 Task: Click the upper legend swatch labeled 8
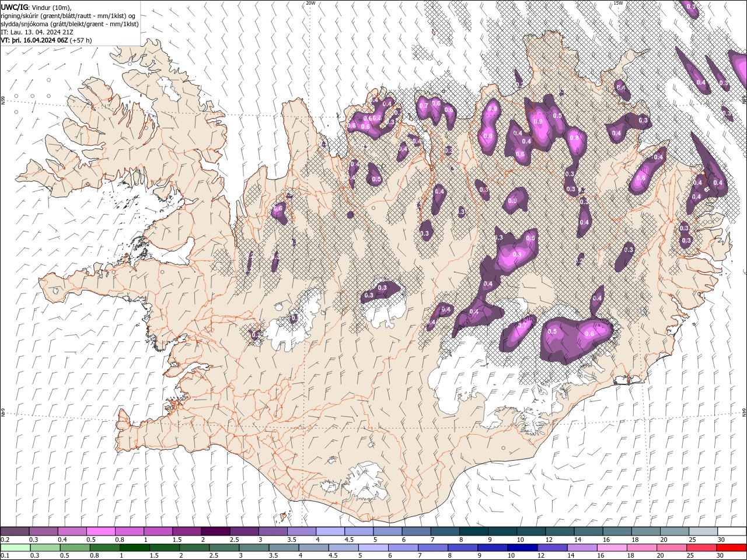click(474, 531)
